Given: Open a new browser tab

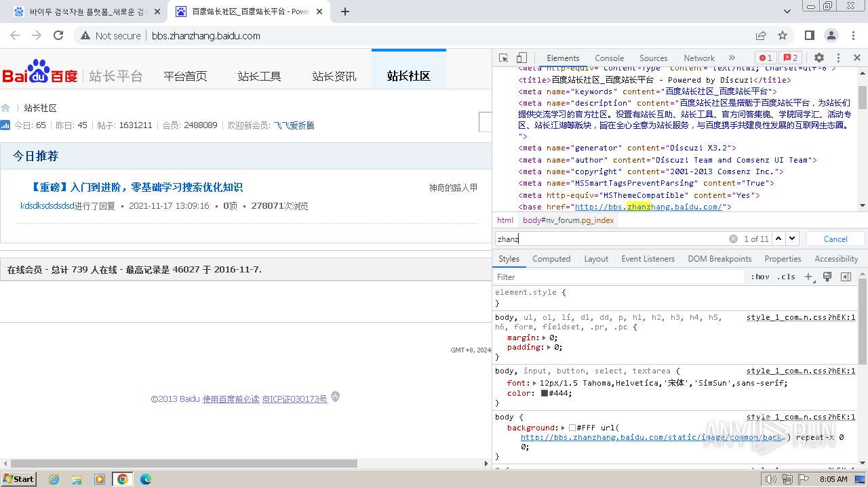Looking at the screenshot, I should coord(345,12).
